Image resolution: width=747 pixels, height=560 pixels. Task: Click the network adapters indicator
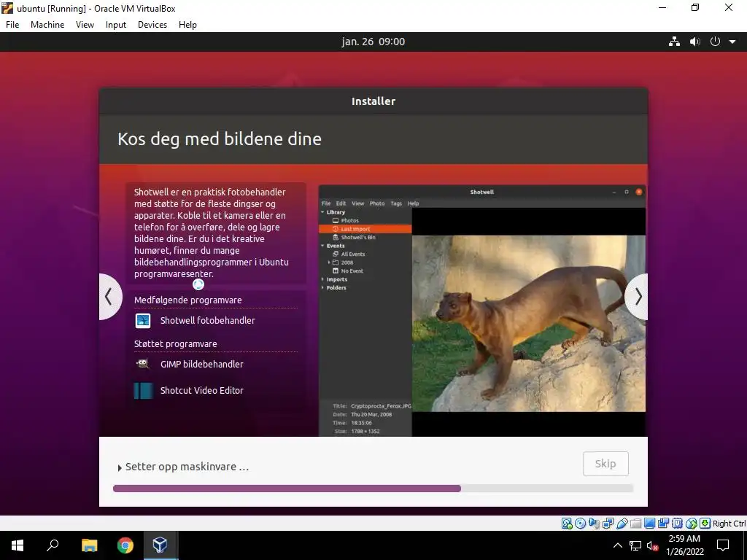tap(608, 524)
